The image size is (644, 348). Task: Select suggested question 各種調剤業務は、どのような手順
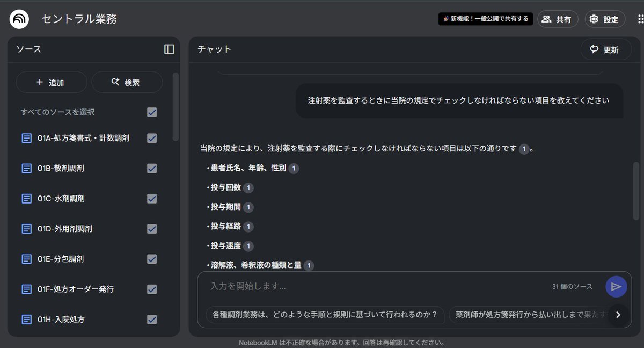tap(325, 315)
